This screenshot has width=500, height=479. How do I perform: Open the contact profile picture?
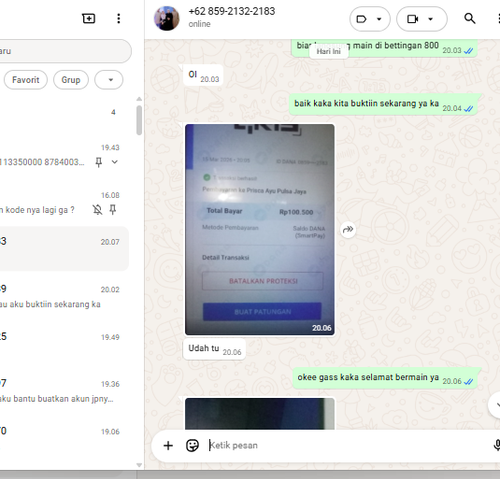(x=166, y=18)
